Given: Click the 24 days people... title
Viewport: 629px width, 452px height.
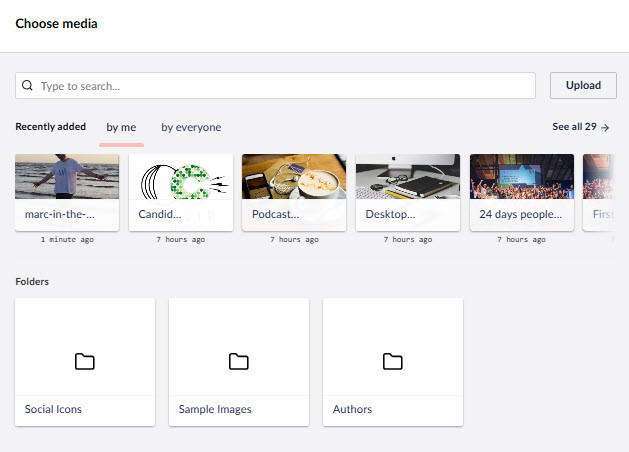Looking at the screenshot, I should click(521, 214).
